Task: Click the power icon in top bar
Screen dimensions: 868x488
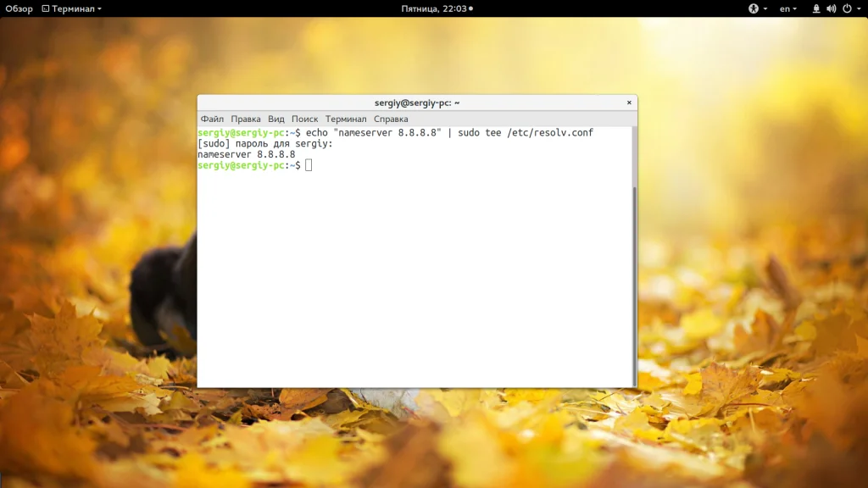Action: [845, 8]
